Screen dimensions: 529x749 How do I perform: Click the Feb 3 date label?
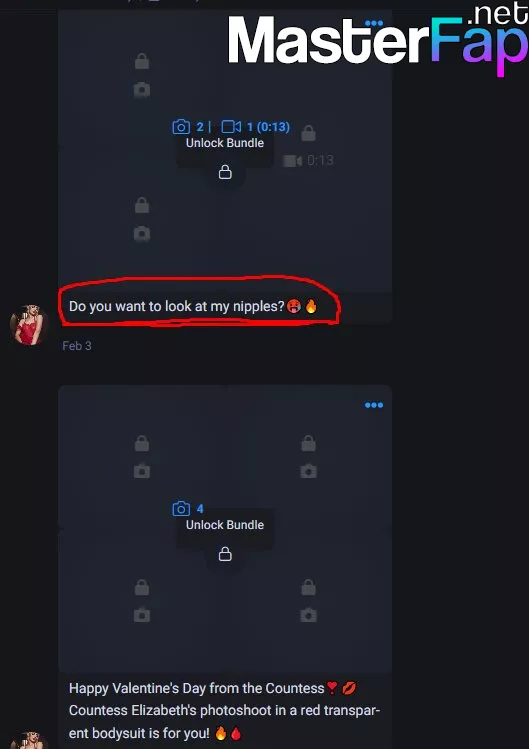coord(76,346)
